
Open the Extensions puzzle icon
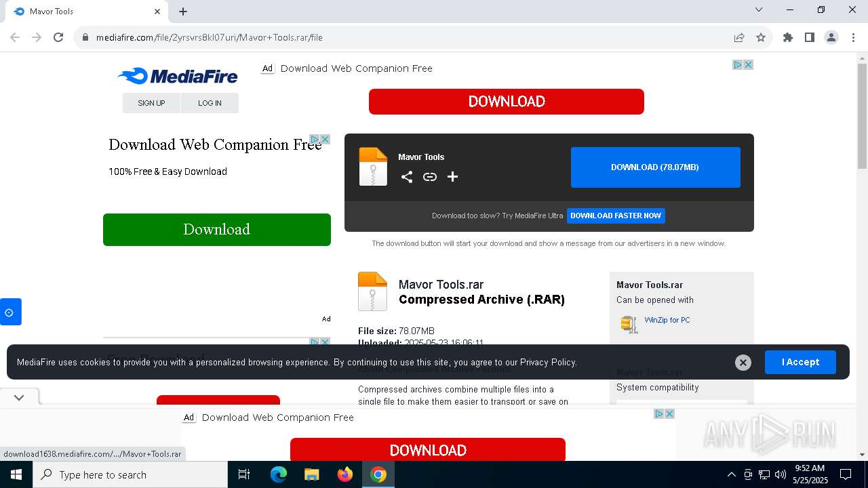click(x=788, y=37)
